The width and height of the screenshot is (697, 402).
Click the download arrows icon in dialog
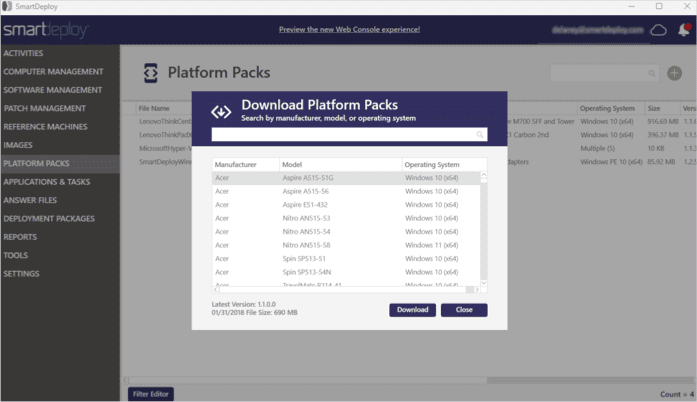[x=221, y=112]
